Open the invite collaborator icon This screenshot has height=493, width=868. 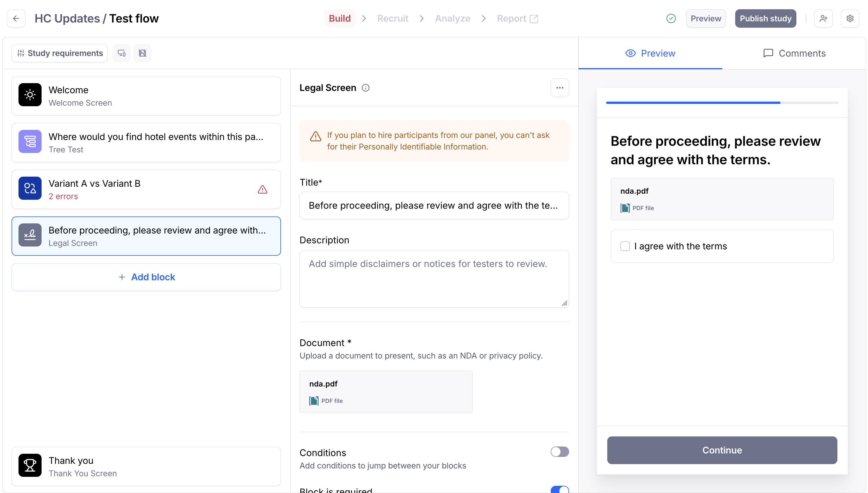(x=823, y=18)
